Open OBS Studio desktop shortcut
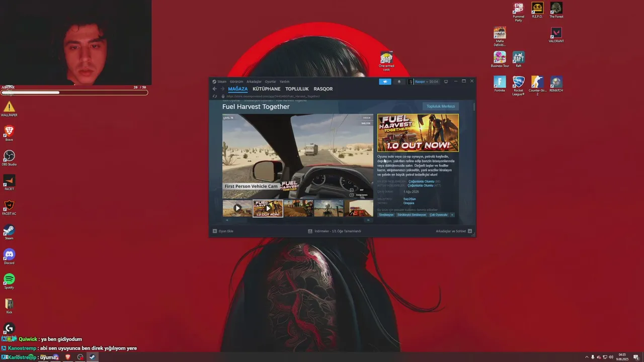The height and width of the screenshot is (362, 644). (9, 158)
